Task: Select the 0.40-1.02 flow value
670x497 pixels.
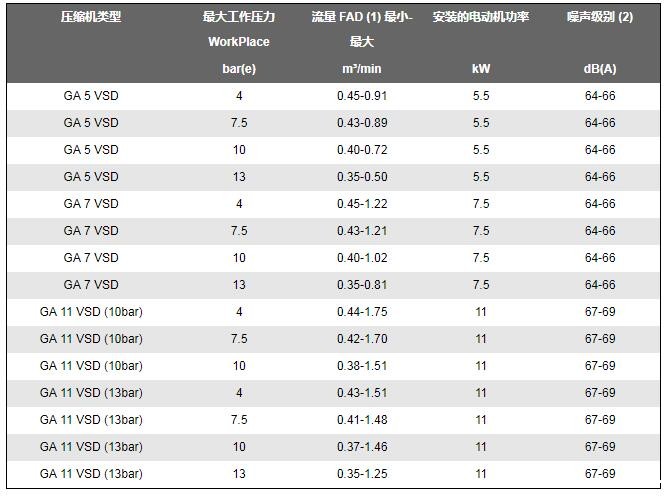Action: 361,258
